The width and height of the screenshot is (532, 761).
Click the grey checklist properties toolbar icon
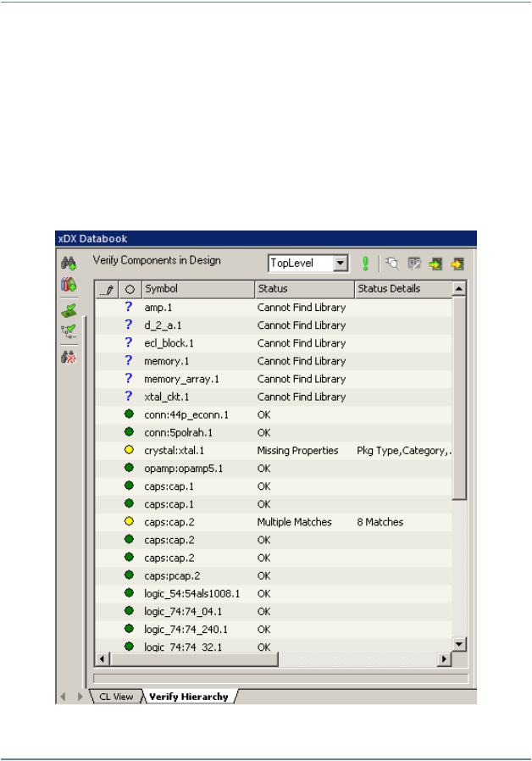[414, 264]
